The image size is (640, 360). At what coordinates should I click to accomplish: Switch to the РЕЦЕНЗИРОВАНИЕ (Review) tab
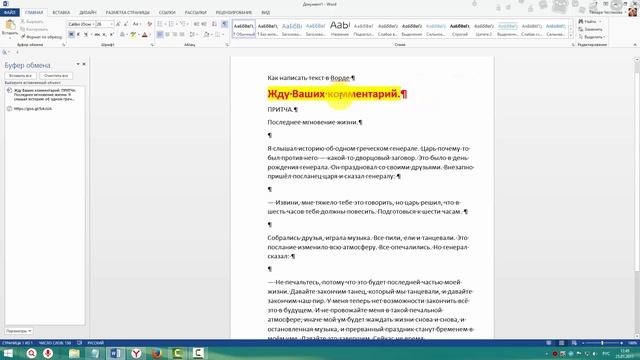point(234,13)
